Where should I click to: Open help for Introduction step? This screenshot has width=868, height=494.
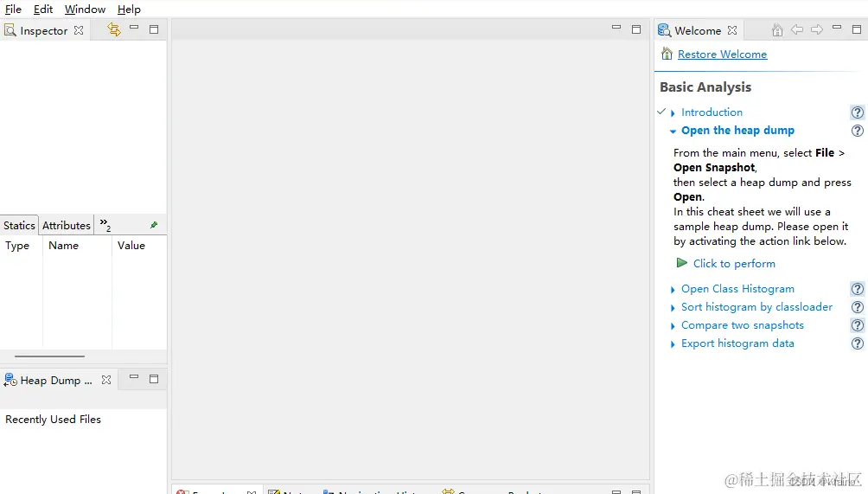(857, 112)
